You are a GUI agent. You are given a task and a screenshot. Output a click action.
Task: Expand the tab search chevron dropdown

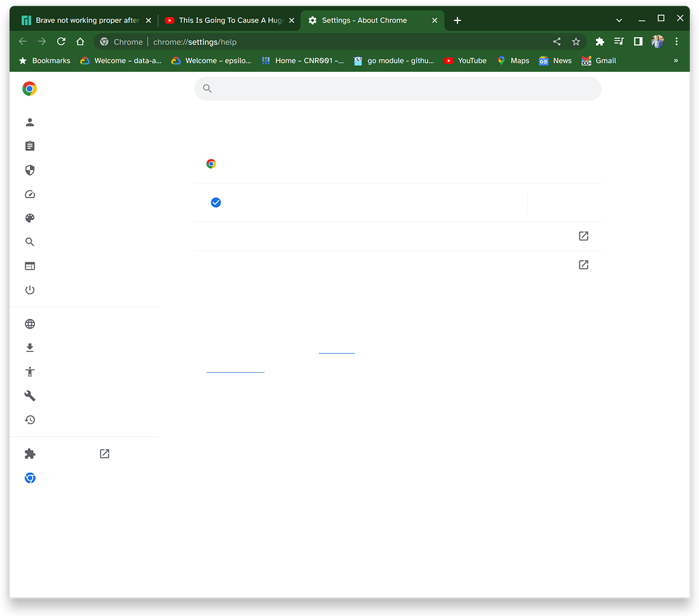[619, 20]
